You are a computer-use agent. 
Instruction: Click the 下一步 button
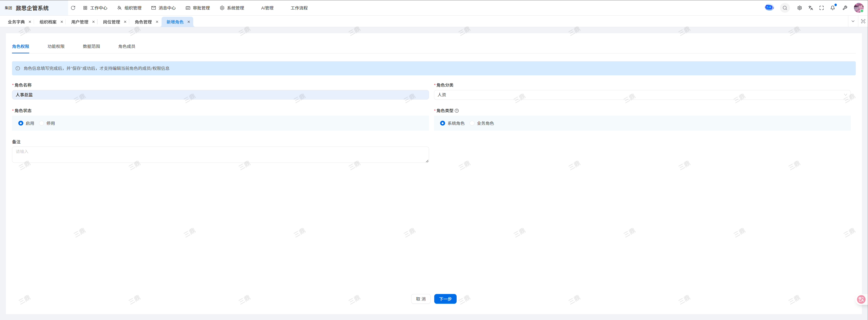(x=445, y=299)
